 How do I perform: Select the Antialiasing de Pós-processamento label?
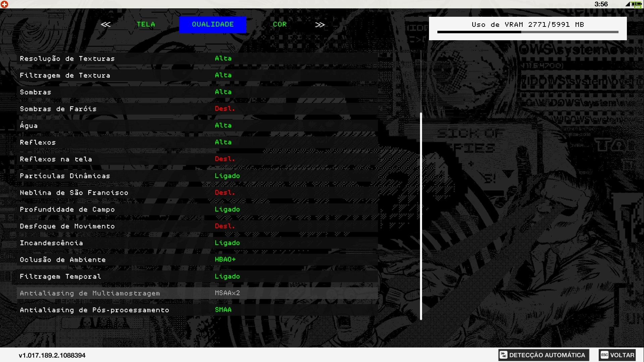94,310
